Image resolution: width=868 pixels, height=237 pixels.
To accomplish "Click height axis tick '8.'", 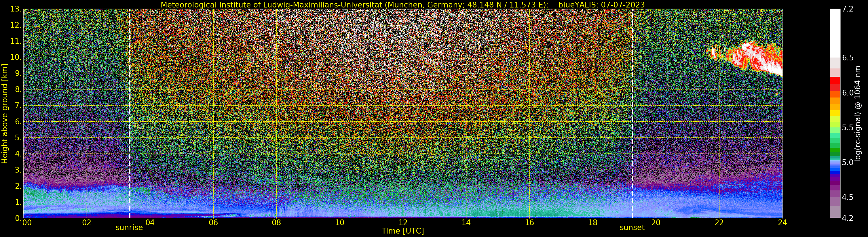I will [x=18, y=89].
